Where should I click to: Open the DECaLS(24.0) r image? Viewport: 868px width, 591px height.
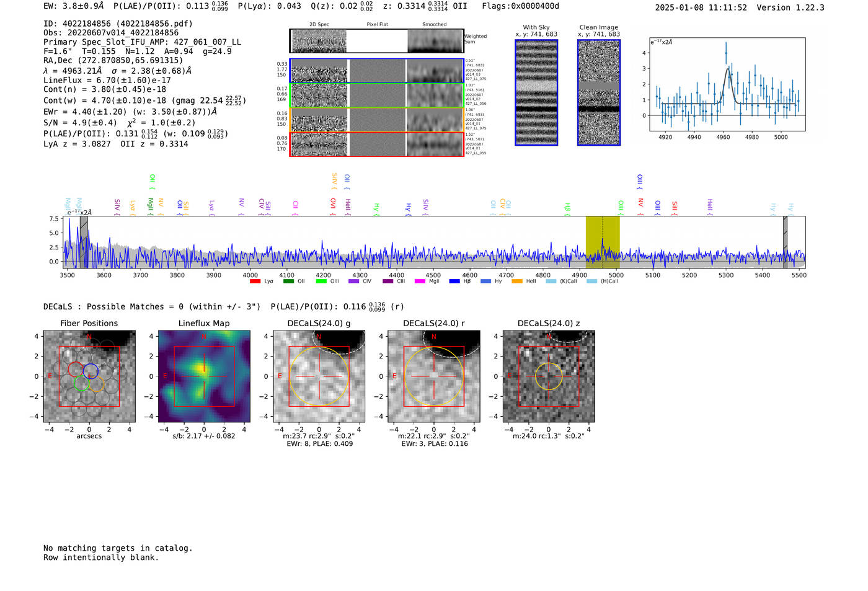[x=433, y=376]
